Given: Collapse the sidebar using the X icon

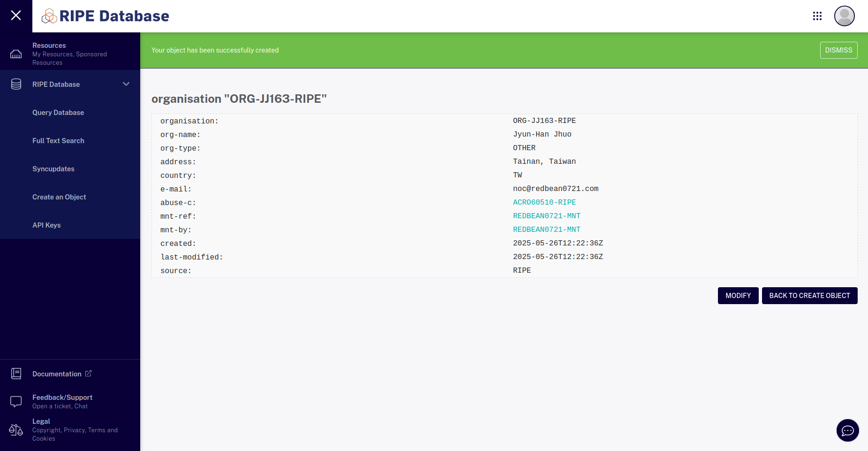Looking at the screenshot, I should (x=15, y=15).
